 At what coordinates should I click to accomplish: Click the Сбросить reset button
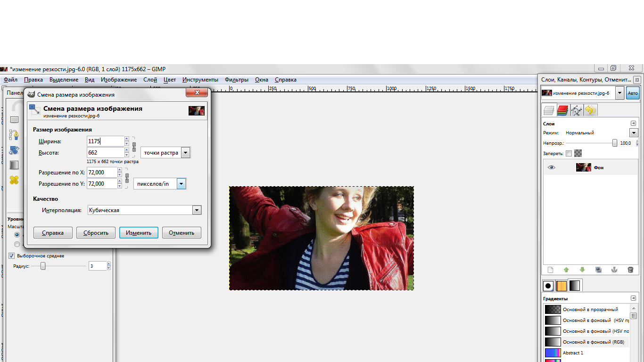point(96,233)
